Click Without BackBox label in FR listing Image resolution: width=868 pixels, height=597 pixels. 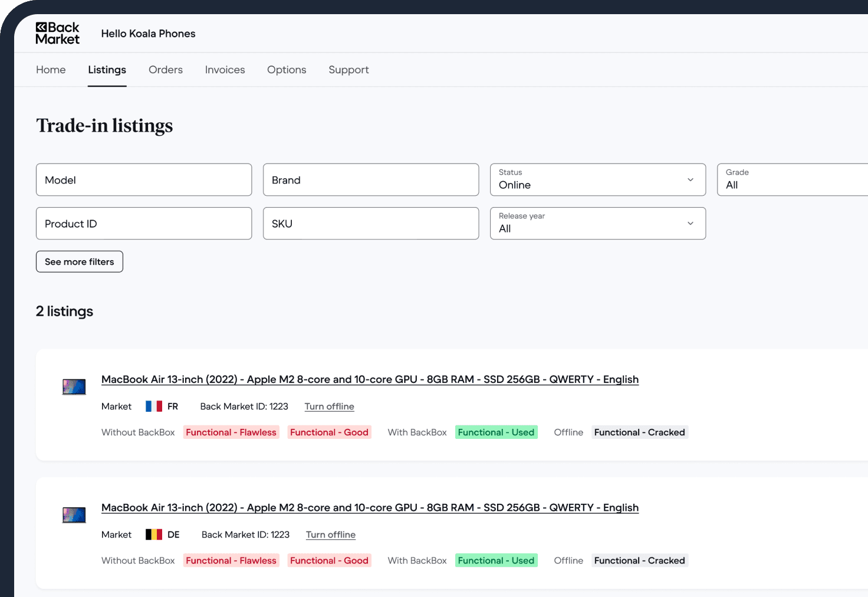[138, 432]
